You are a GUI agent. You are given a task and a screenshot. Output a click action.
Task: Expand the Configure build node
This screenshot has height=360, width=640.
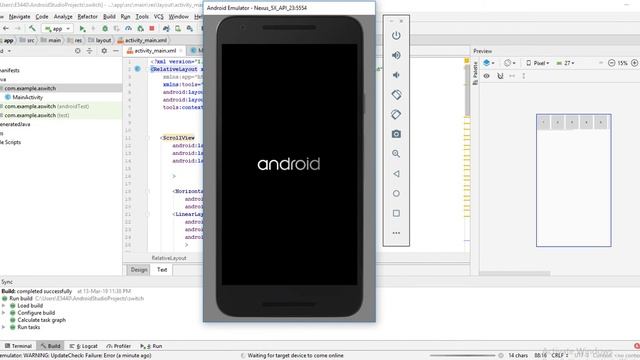click(x=4, y=313)
